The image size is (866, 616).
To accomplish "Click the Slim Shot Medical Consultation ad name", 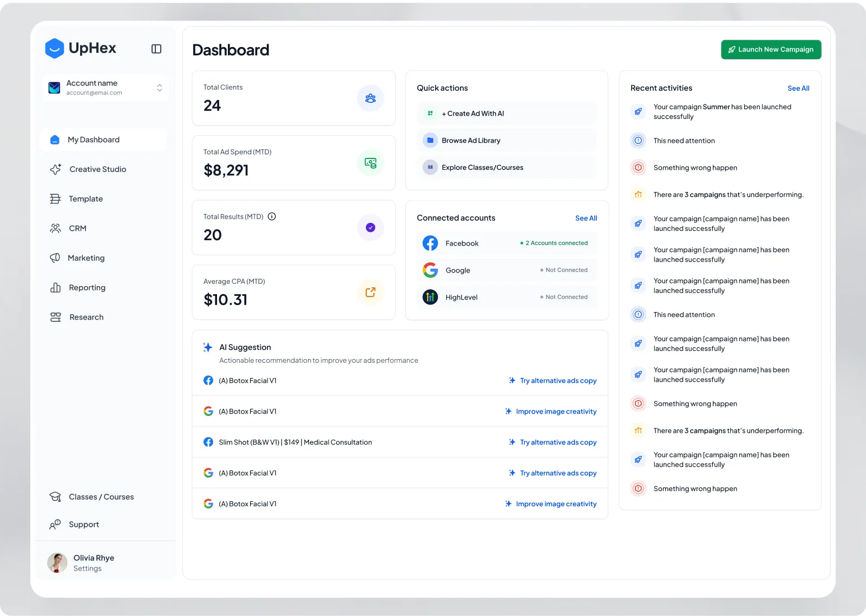I will click(x=296, y=442).
